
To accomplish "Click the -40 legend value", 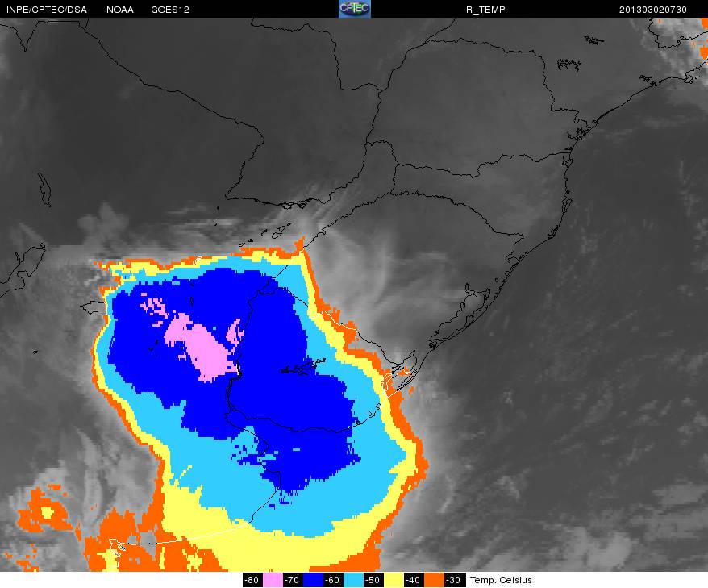I will click(413, 580).
